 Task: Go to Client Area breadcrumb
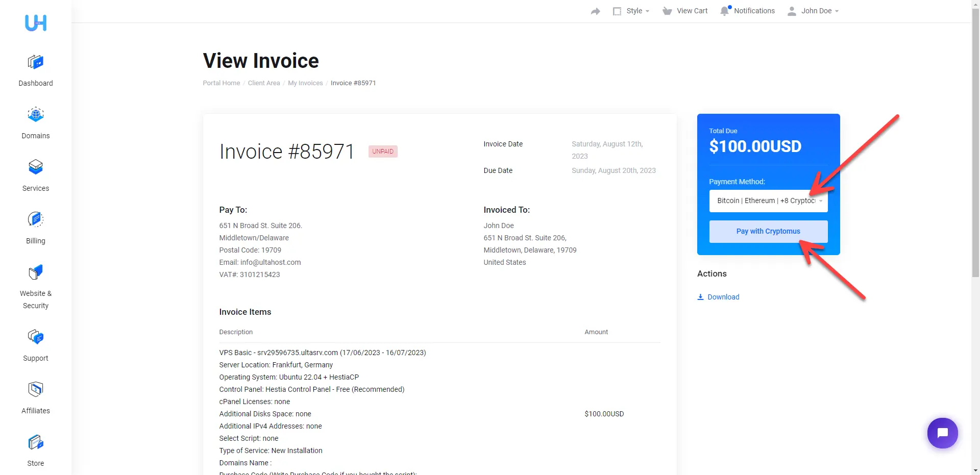coord(264,83)
